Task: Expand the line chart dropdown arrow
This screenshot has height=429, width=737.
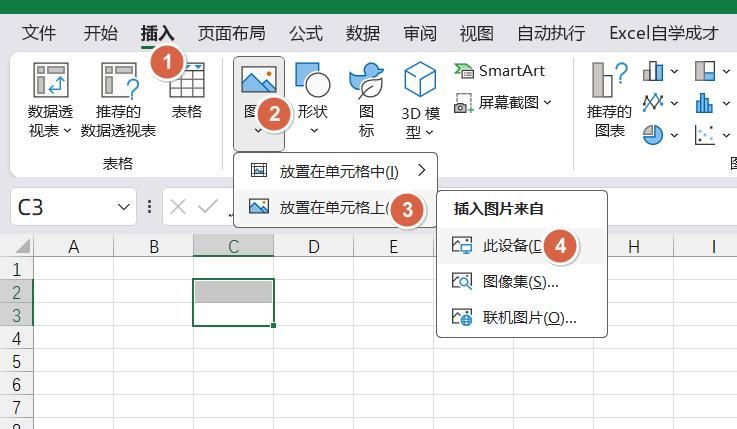Action: pos(674,103)
